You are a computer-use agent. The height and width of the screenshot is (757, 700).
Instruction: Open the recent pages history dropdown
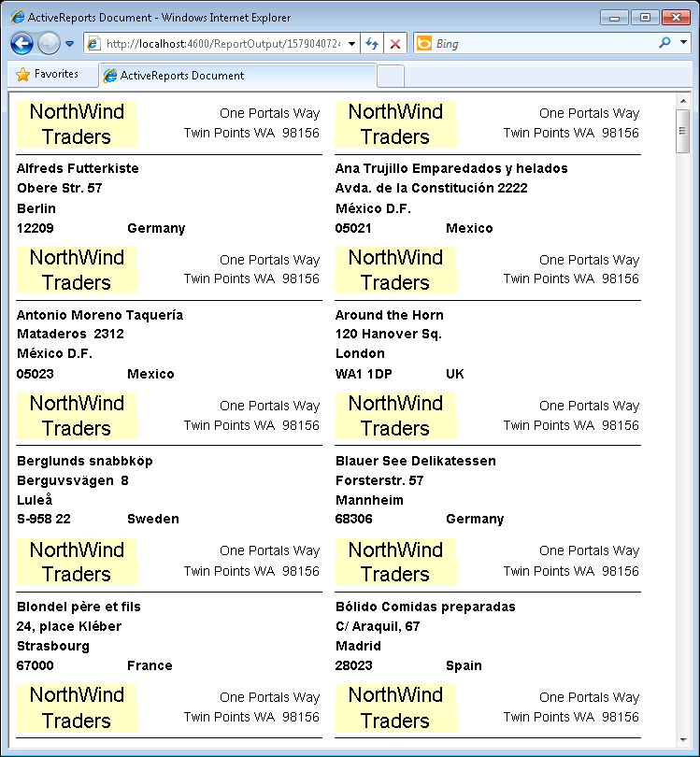point(69,44)
